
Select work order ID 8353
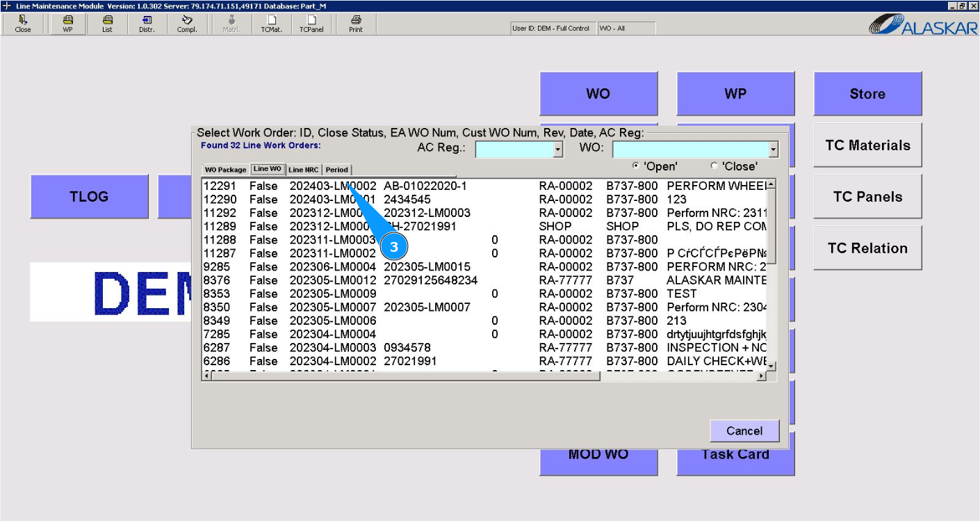tap(217, 294)
